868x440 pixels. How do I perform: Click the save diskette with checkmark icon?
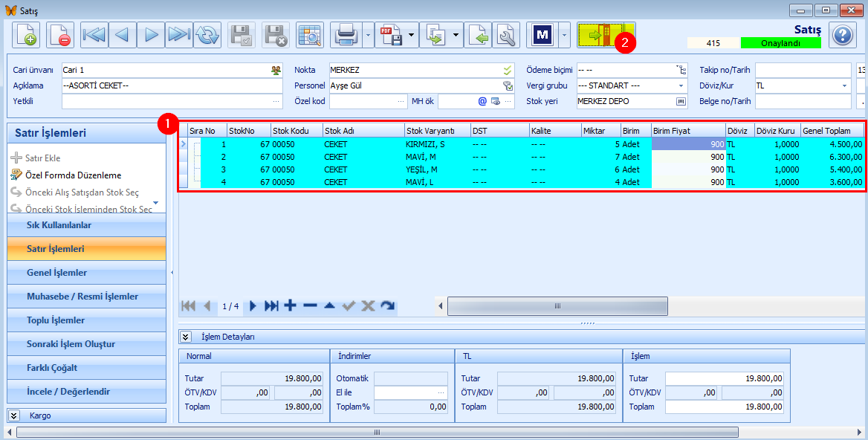pos(242,36)
